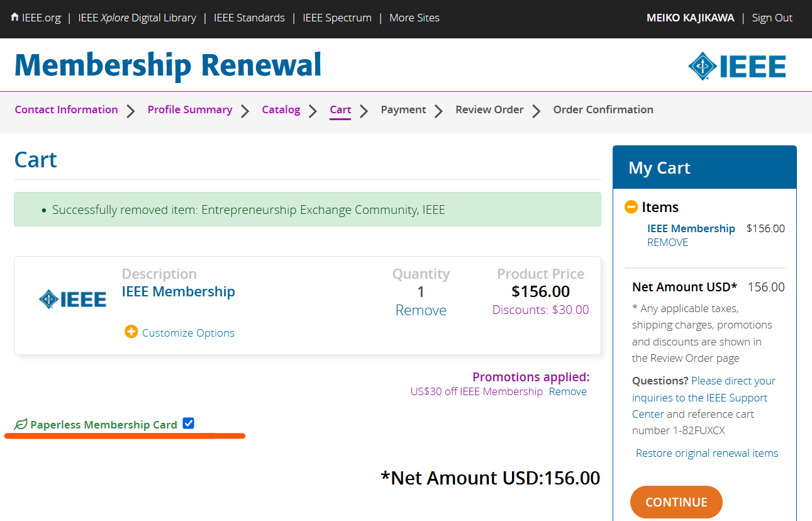This screenshot has width=812, height=521.
Task: Go to Contact Information step
Action: click(x=66, y=109)
